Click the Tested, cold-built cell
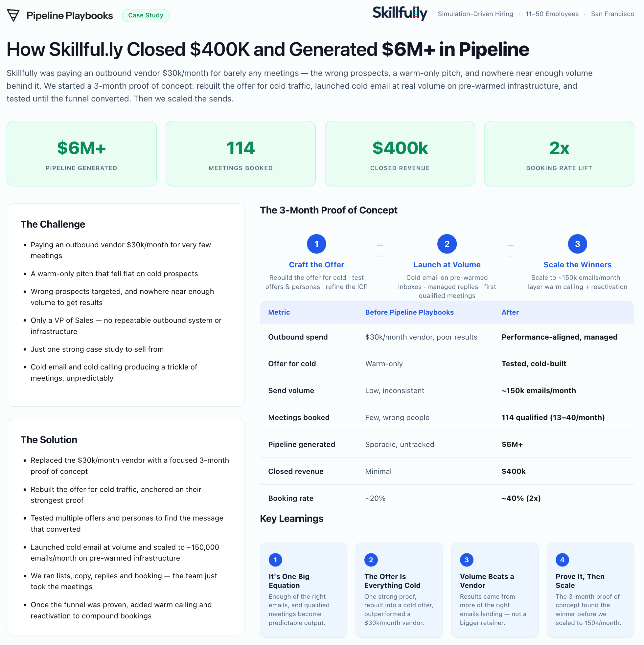 (x=534, y=364)
